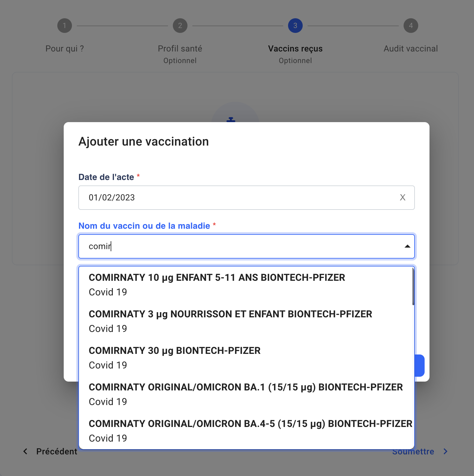
Task: Click the dropdown list scrollbar
Action: pos(413,287)
